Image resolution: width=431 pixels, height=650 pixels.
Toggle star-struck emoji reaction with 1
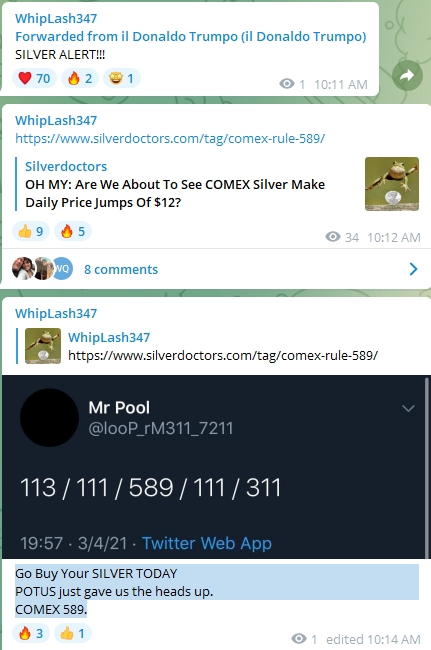[x=121, y=78]
